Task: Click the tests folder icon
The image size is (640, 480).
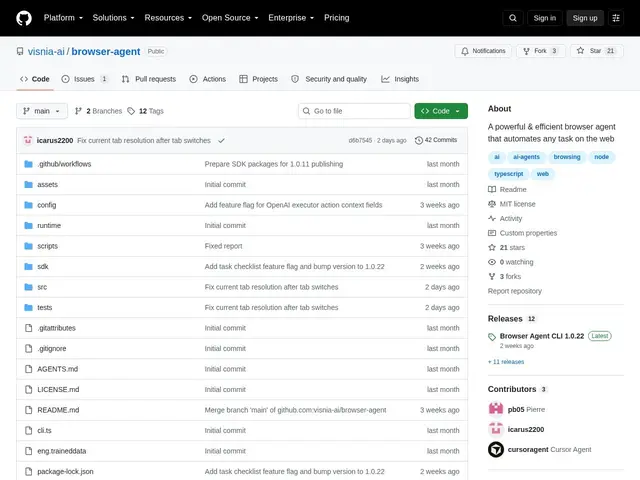Action: click(28, 307)
